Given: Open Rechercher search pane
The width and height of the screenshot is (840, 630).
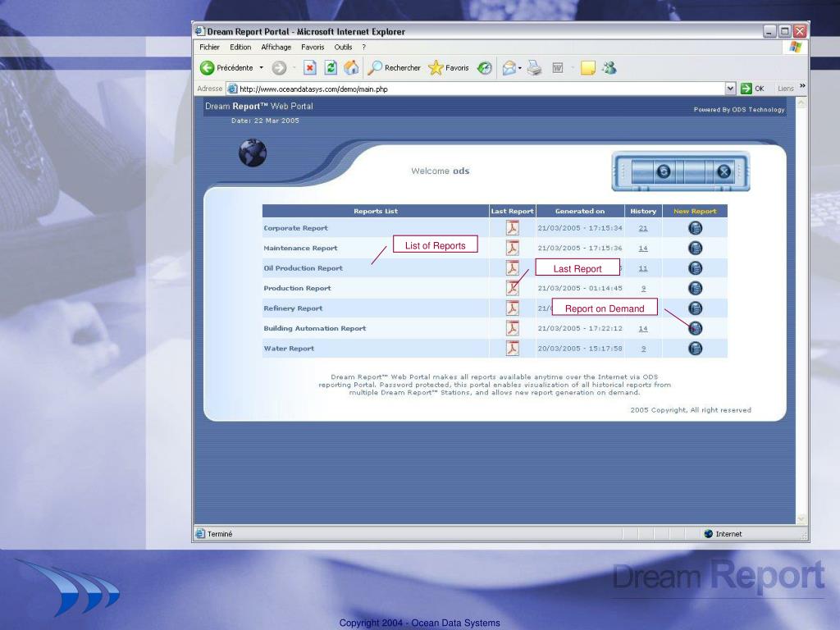Looking at the screenshot, I should pyautogui.click(x=395, y=68).
